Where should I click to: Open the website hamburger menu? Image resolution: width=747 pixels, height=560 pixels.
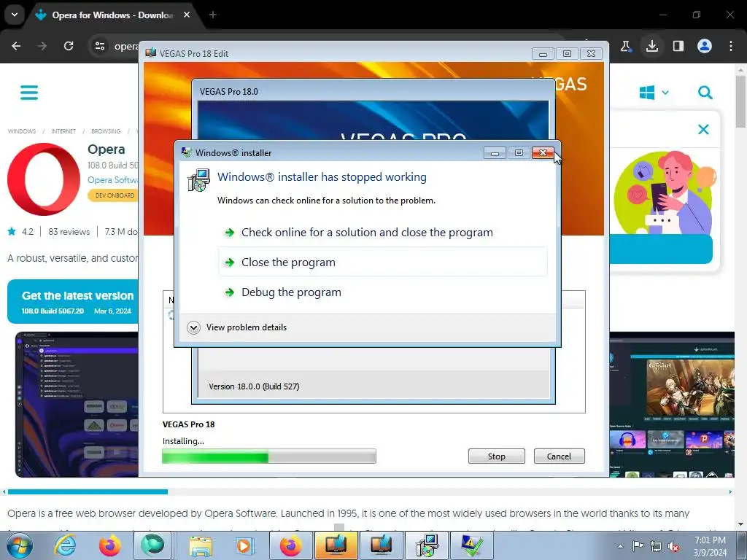(29, 93)
